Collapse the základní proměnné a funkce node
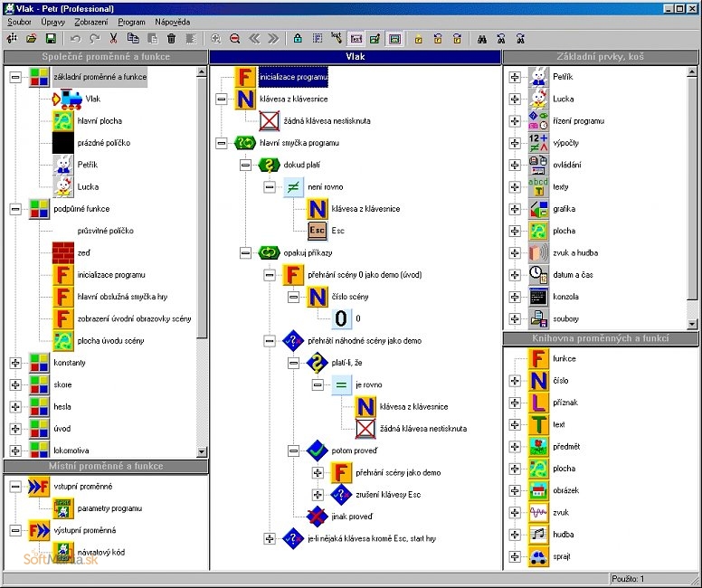 coord(14,77)
